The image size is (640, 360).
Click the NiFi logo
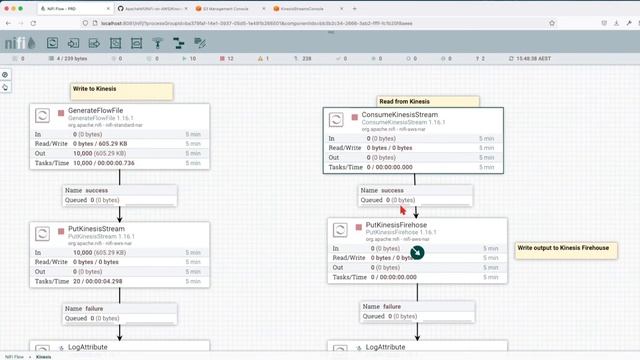[x=20, y=43]
